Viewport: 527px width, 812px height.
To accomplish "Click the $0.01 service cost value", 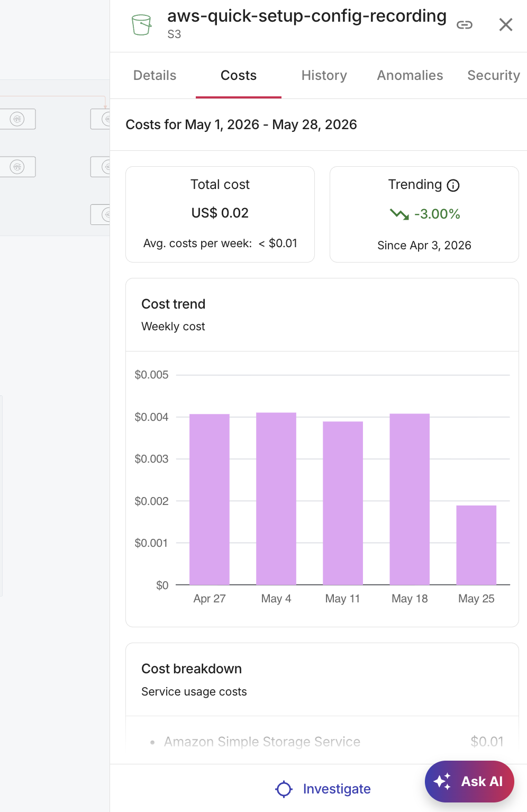I will (487, 742).
